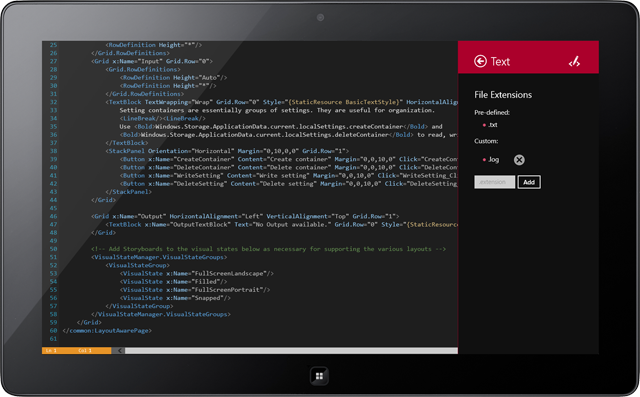
Task: Focus the .extension input field
Action: [495, 182]
